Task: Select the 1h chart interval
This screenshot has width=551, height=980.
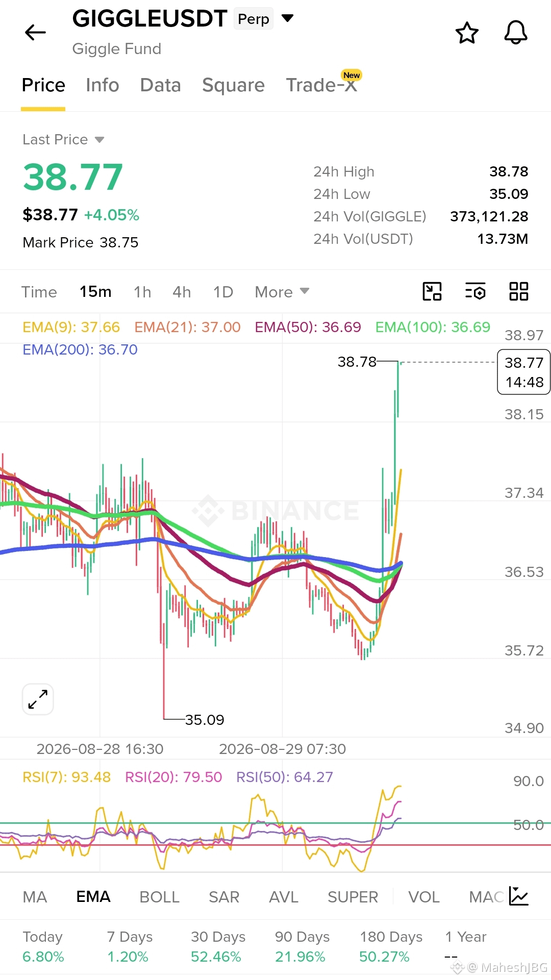Action: (142, 292)
